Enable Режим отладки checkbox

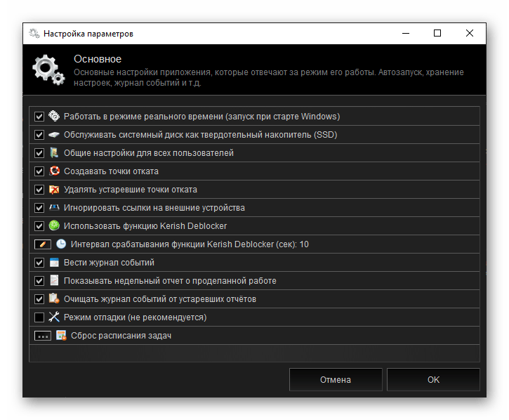(x=39, y=317)
